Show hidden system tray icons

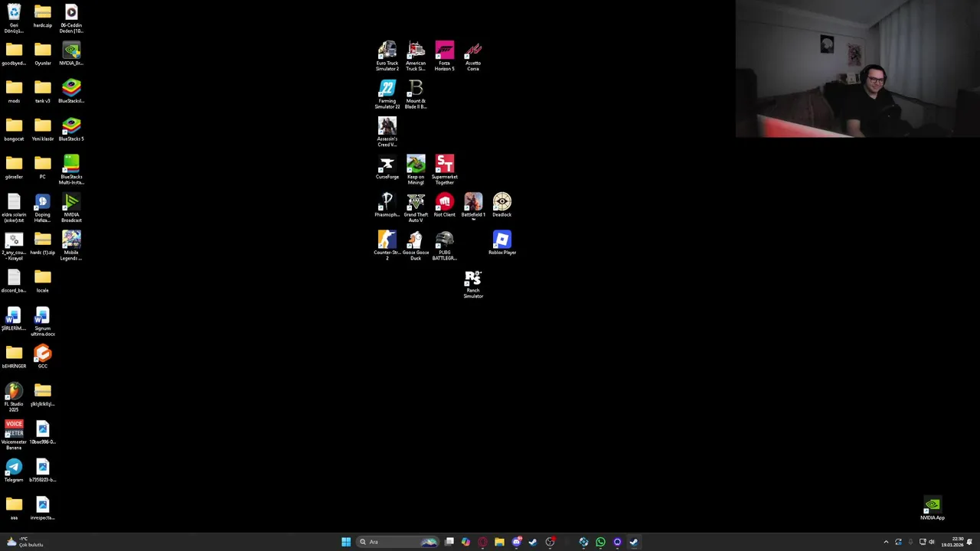click(x=886, y=542)
